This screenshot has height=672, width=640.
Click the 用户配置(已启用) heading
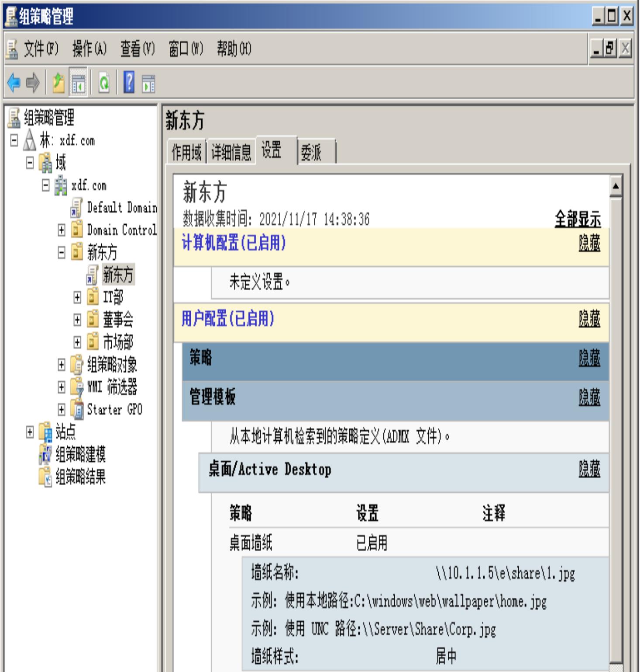coord(228,319)
